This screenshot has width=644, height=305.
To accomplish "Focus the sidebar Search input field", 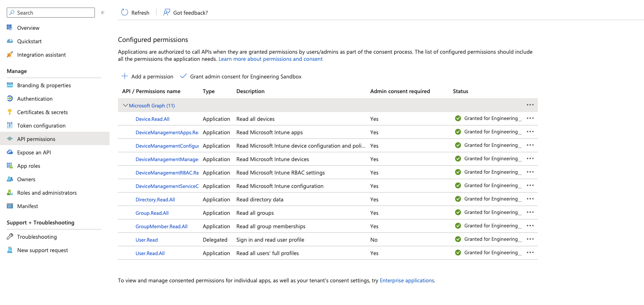I will click(x=51, y=13).
